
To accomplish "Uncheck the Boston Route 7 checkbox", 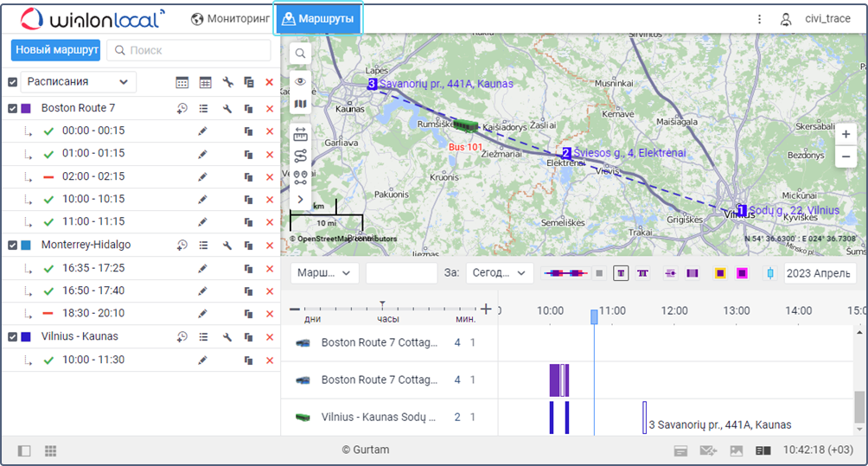I will tap(12, 108).
